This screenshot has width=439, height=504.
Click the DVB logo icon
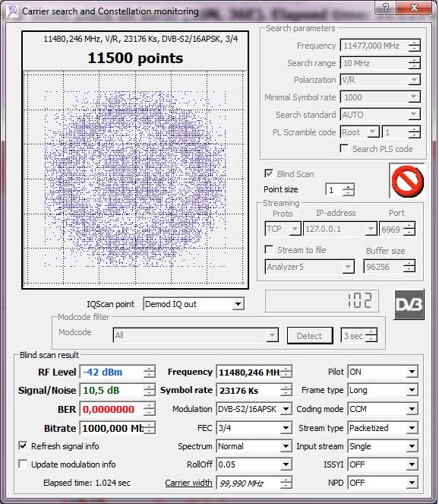(409, 305)
